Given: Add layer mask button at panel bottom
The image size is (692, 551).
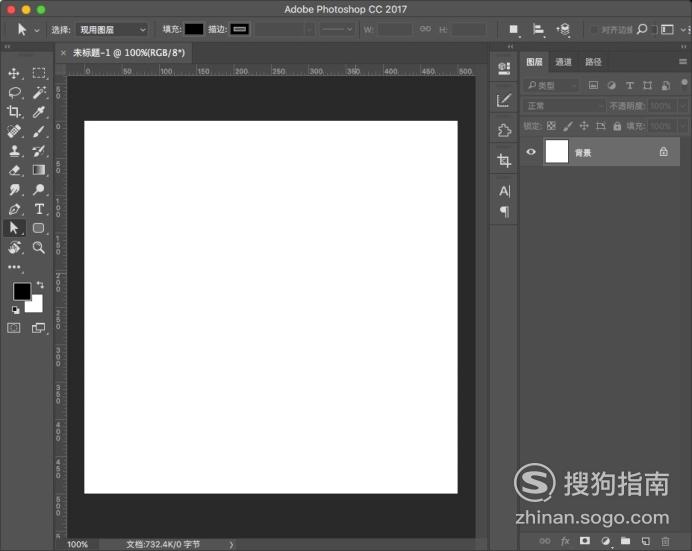Looking at the screenshot, I should tap(585, 540).
